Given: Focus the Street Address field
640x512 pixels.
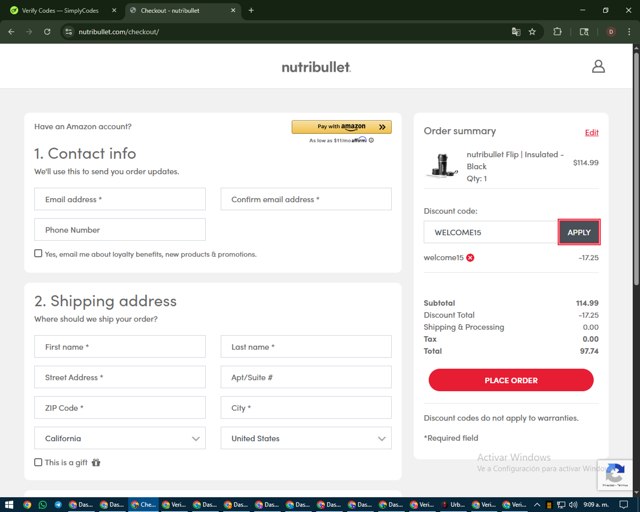Looking at the screenshot, I should pos(120,377).
